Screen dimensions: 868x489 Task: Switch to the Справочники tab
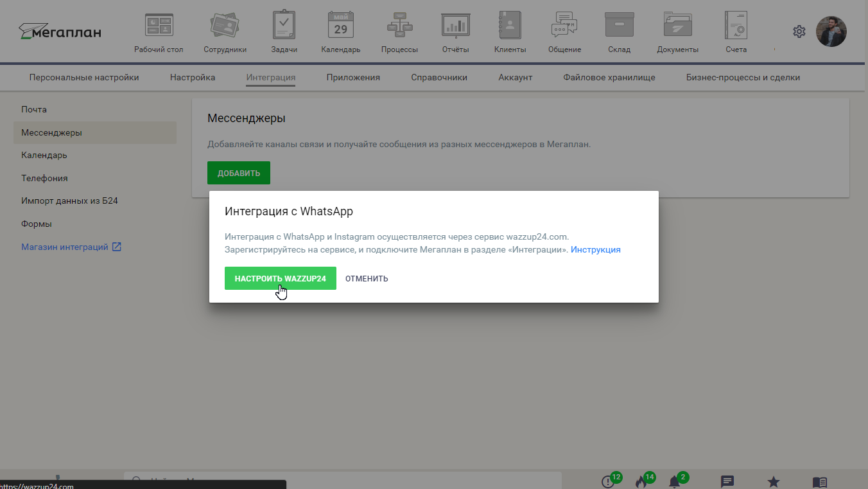[x=439, y=77]
